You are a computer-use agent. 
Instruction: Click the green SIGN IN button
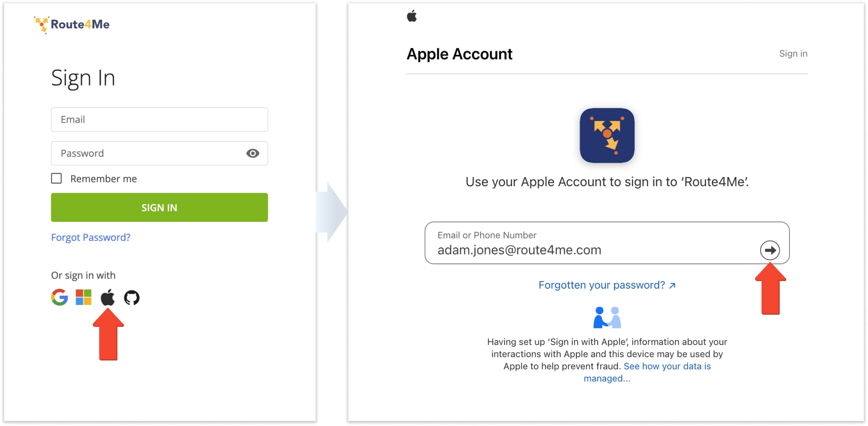coord(159,208)
